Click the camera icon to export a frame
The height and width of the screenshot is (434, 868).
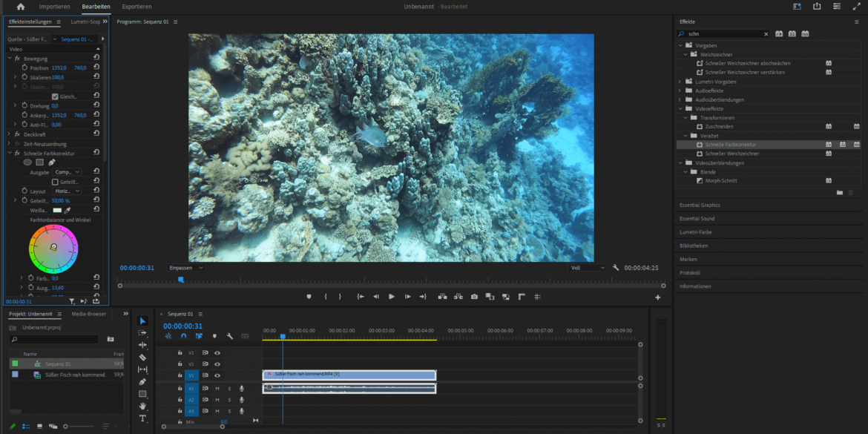[473, 296]
